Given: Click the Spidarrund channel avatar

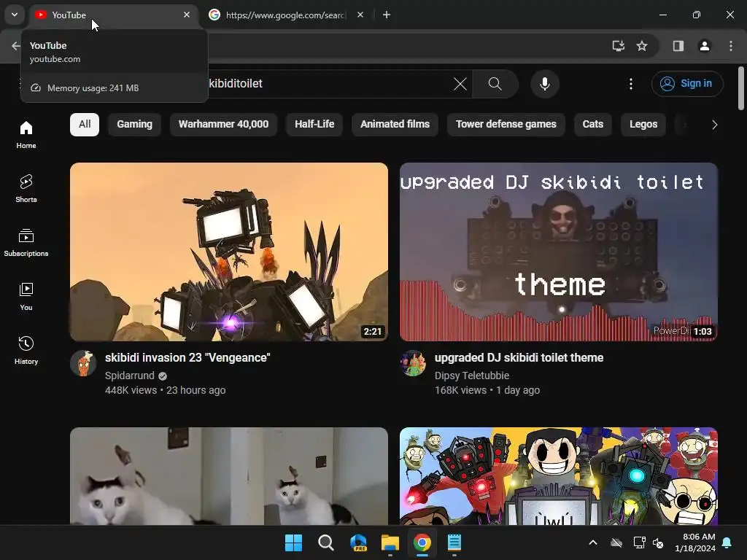Looking at the screenshot, I should tap(83, 363).
